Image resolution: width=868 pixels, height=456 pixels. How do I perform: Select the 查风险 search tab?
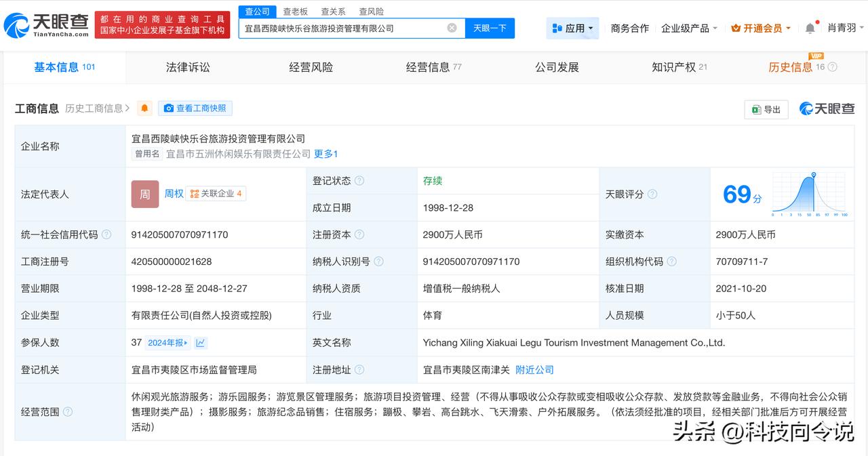click(371, 12)
